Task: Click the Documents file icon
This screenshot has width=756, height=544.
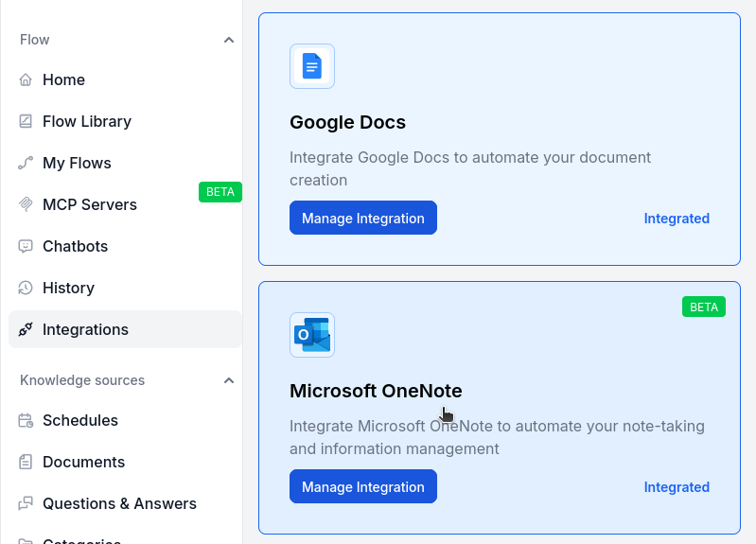Action: (x=26, y=463)
